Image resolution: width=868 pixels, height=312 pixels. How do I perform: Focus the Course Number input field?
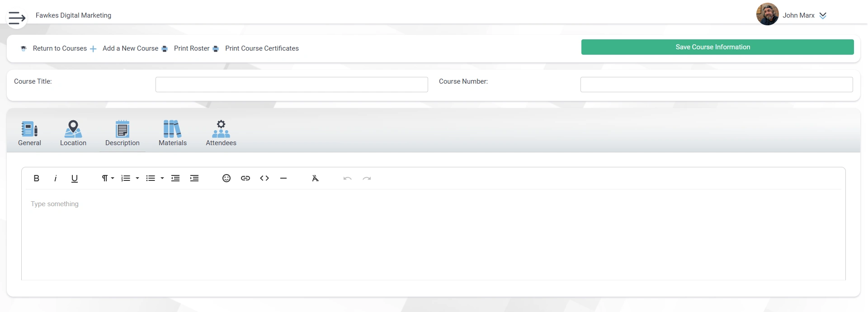(717, 85)
